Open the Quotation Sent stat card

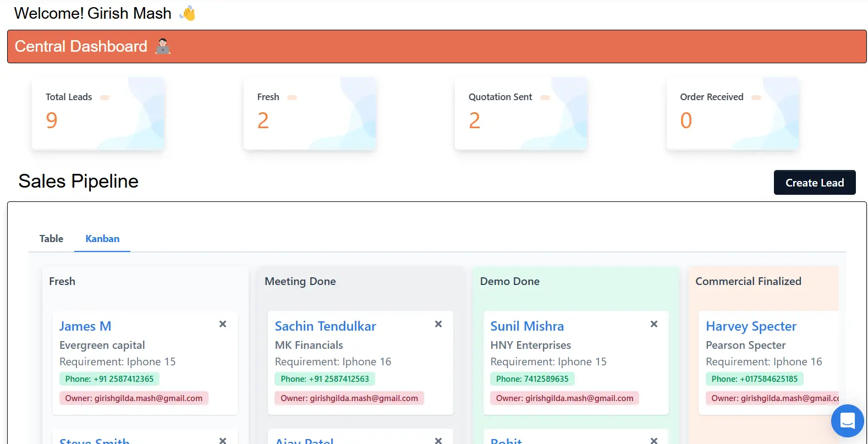(x=521, y=113)
